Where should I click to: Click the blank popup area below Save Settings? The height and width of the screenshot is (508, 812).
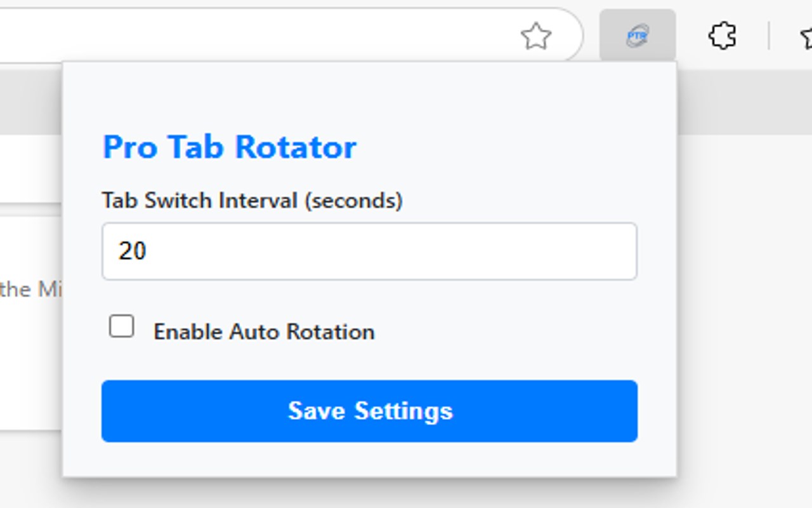tap(369, 460)
